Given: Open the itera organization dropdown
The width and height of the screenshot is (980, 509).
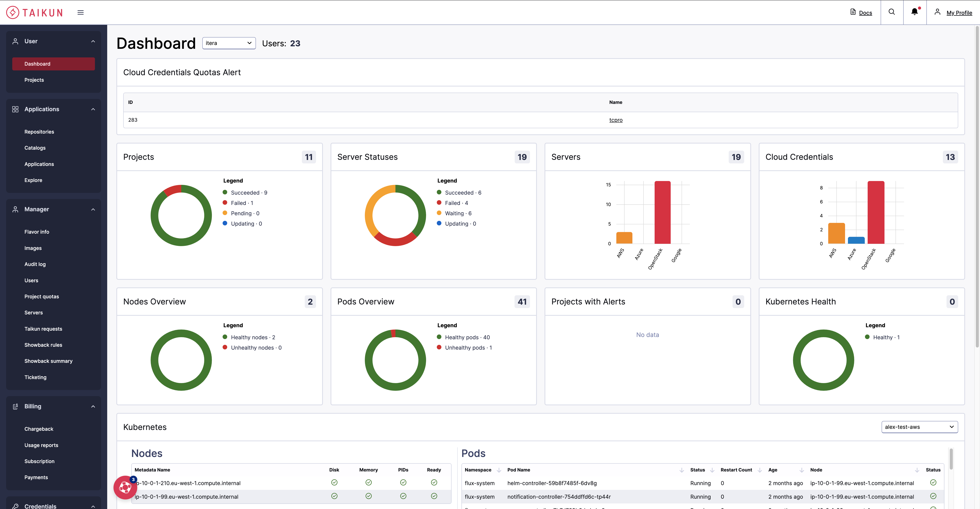Looking at the screenshot, I should coord(229,43).
